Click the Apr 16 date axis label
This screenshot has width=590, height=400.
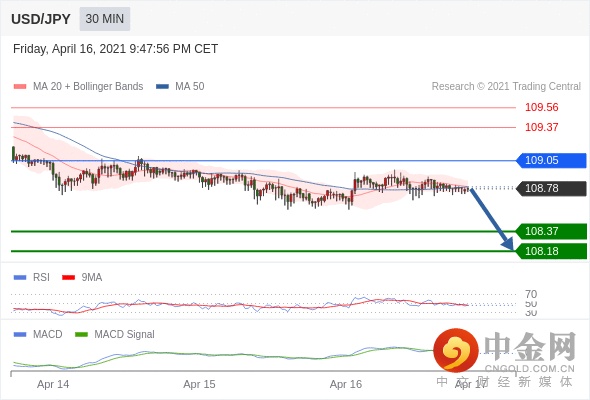click(x=346, y=384)
